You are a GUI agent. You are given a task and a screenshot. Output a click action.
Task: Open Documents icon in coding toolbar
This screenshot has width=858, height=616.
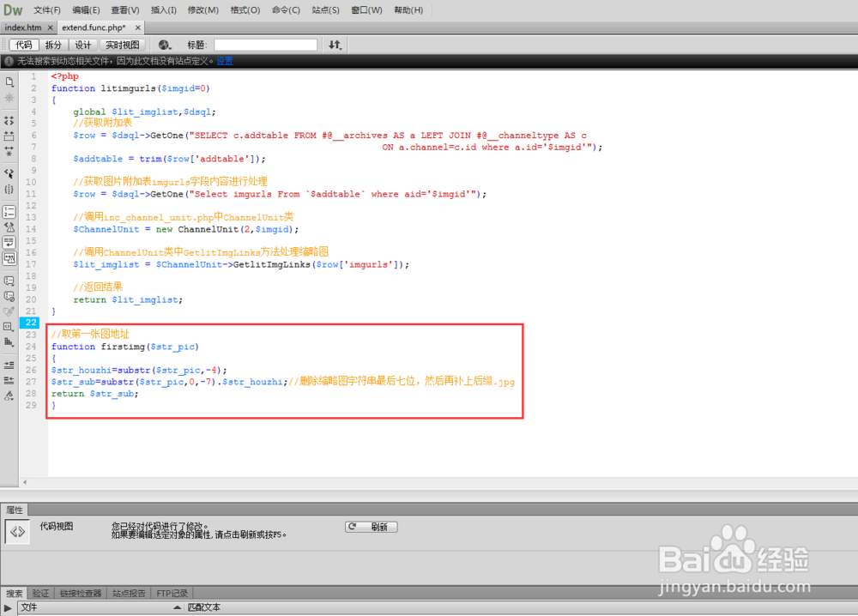tap(9, 82)
